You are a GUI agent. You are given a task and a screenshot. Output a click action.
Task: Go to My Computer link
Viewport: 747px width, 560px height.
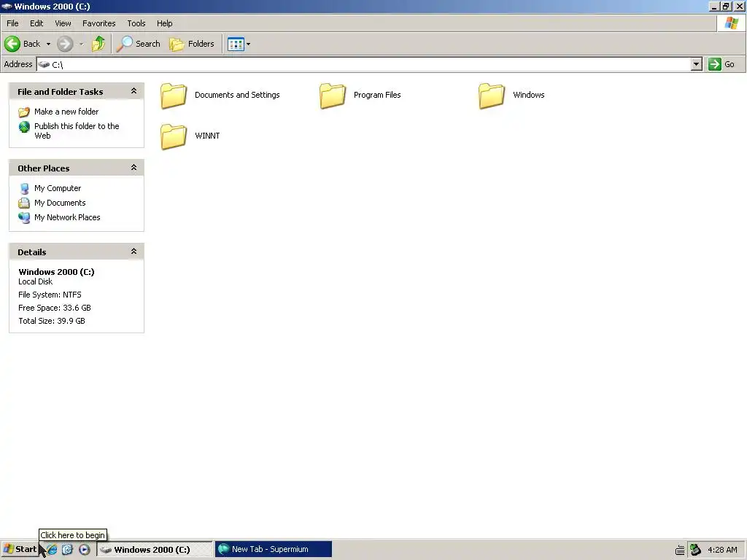click(x=58, y=188)
